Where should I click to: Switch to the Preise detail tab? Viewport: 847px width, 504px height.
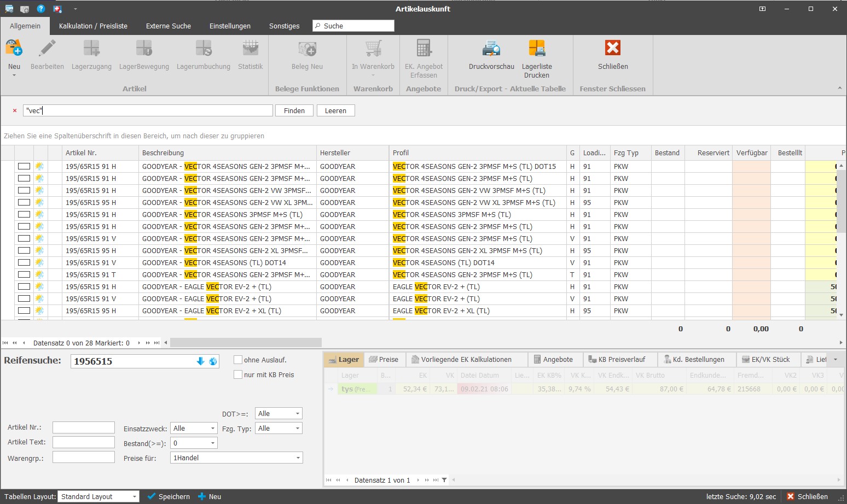pos(384,359)
